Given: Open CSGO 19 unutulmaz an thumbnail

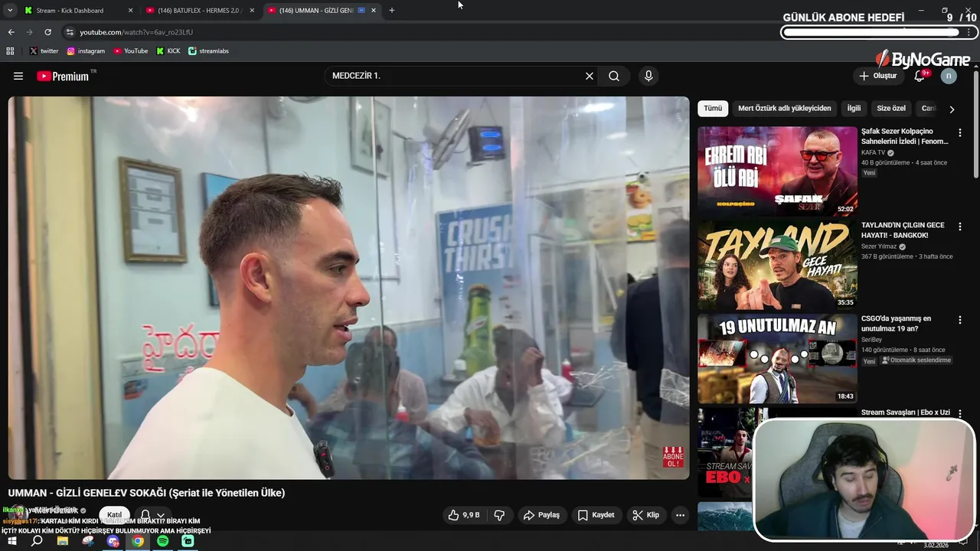Looking at the screenshot, I should pos(777,359).
